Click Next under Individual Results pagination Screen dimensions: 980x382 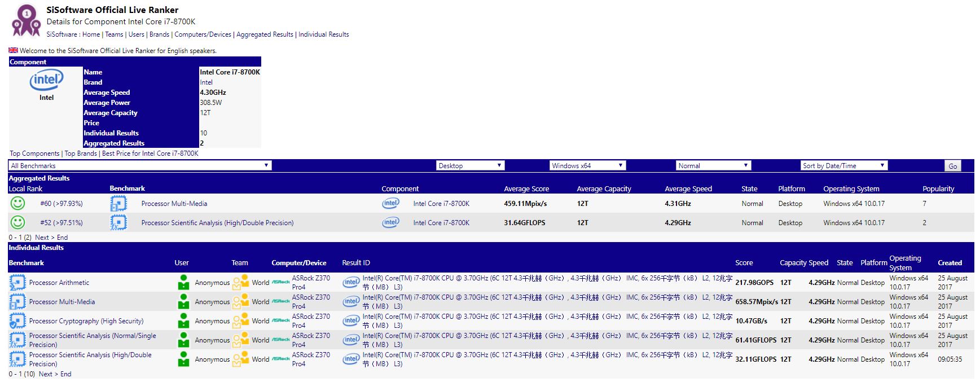[46, 374]
